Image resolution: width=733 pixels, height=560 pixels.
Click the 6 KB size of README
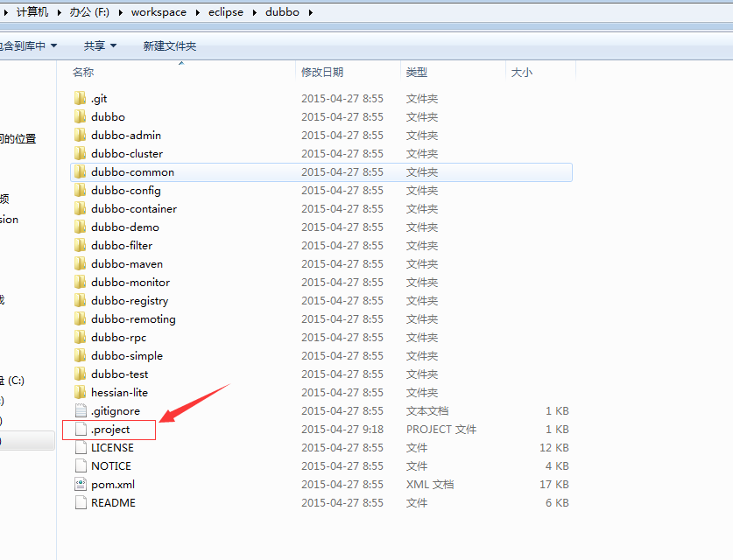(x=557, y=502)
